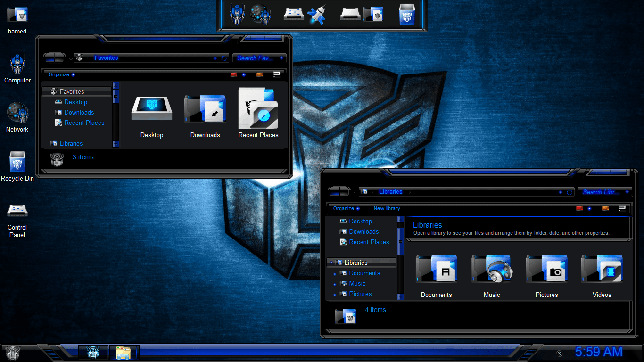Click the Search Favorites input box
The height and width of the screenshot is (362, 644).
click(x=259, y=58)
